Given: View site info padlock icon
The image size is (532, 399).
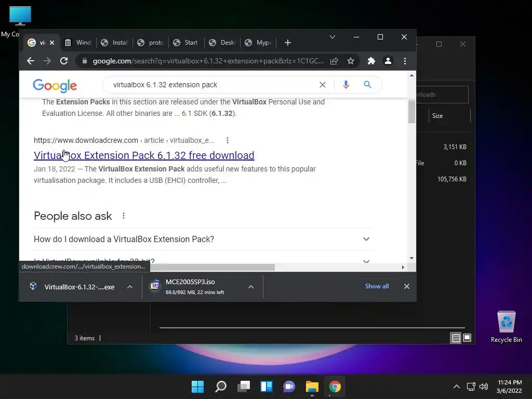Looking at the screenshot, I should coord(85,61).
